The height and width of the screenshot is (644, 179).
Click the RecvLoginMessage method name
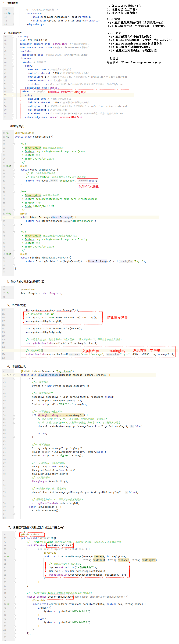(49, 375)
